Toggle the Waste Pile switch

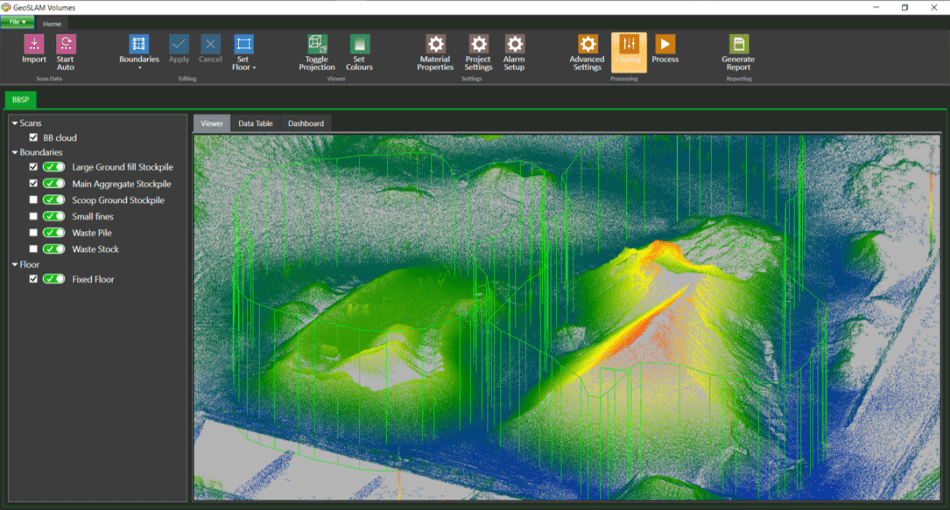(54, 232)
